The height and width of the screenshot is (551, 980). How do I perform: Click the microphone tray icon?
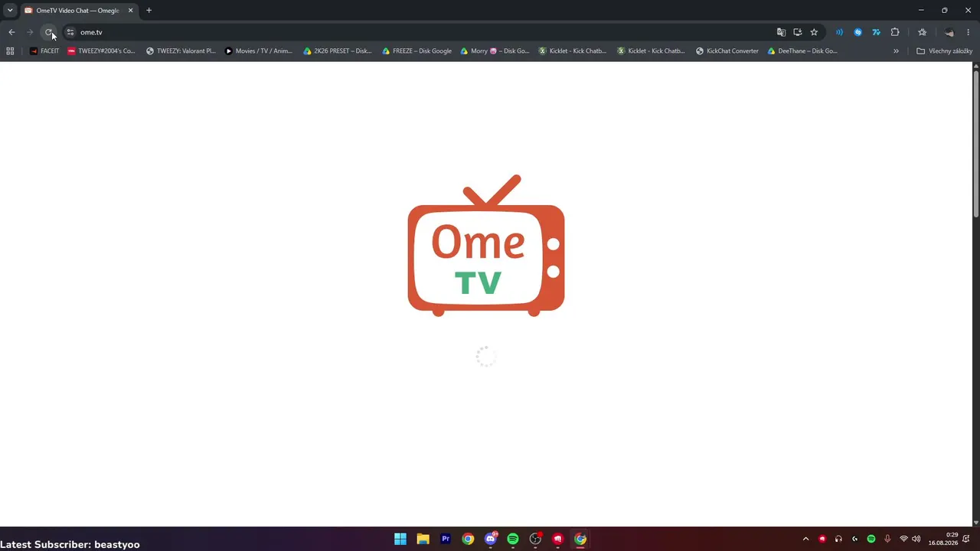point(887,539)
